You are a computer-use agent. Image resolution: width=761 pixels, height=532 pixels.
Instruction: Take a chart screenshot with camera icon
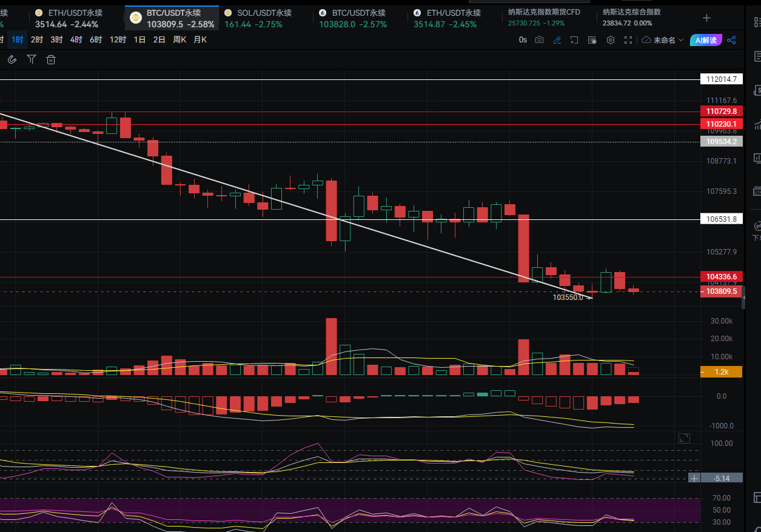540,40
